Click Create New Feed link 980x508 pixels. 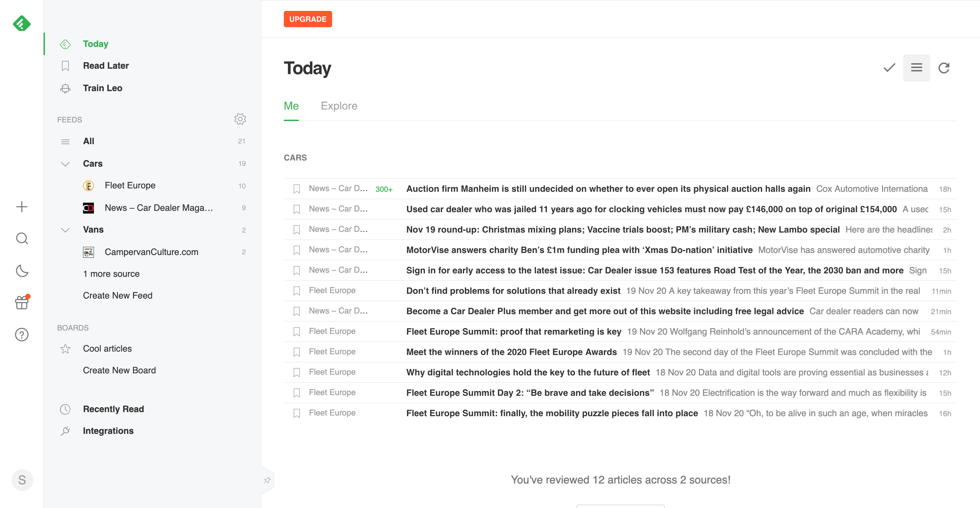point(118,295)
